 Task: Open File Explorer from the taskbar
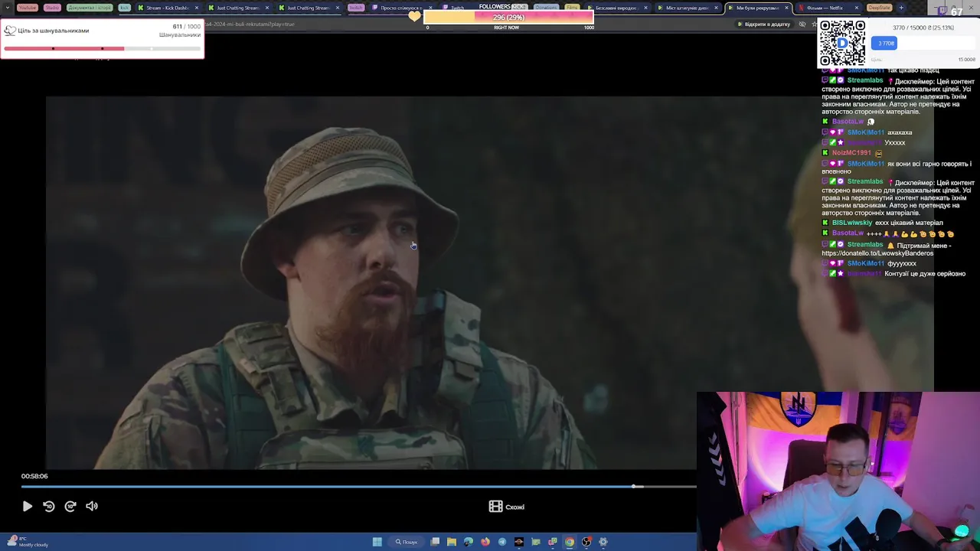[x=452, y=542]
